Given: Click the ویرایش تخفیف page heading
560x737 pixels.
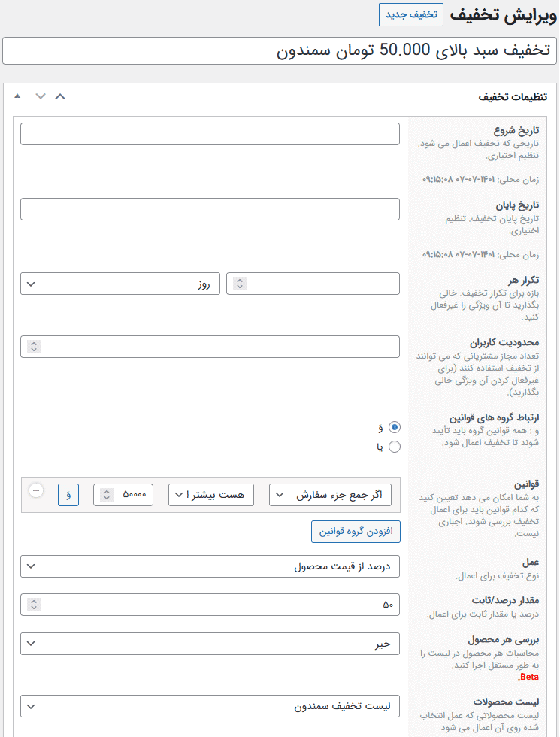Looking at the screenshot, I should 503,15.
